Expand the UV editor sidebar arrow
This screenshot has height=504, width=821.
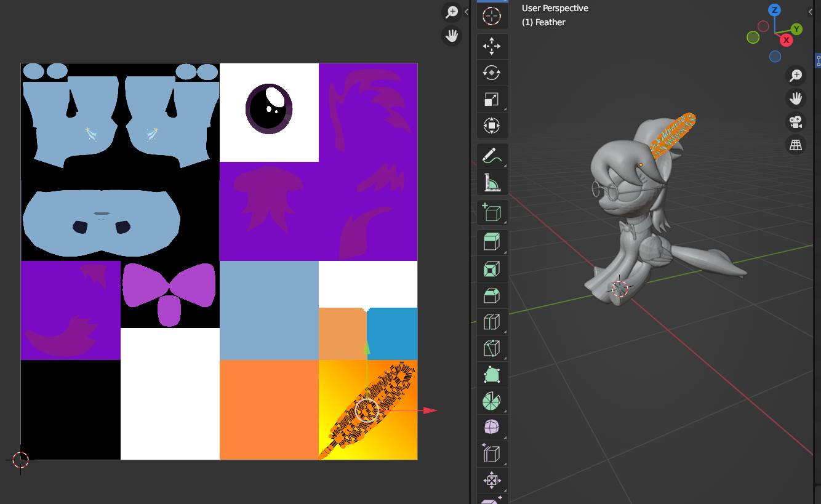[x=467, y=12]
